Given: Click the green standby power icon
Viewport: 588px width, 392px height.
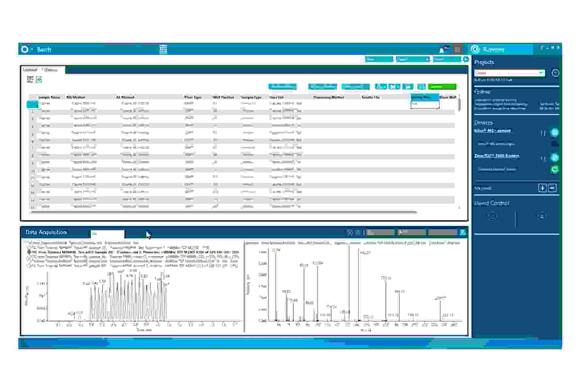Looking at the screenshot, I should [x=554, y=169].
